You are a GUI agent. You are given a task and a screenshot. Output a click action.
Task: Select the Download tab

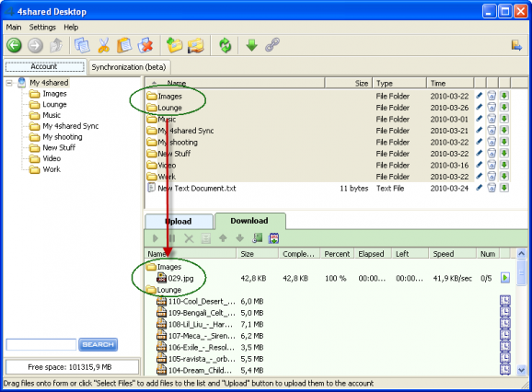point(249,221)
